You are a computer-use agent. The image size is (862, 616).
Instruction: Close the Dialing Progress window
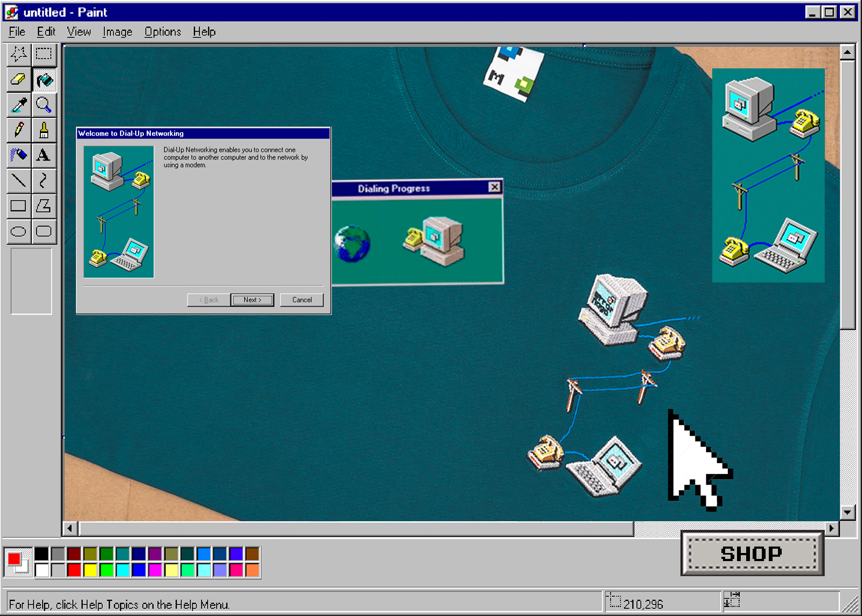(494, 187)
